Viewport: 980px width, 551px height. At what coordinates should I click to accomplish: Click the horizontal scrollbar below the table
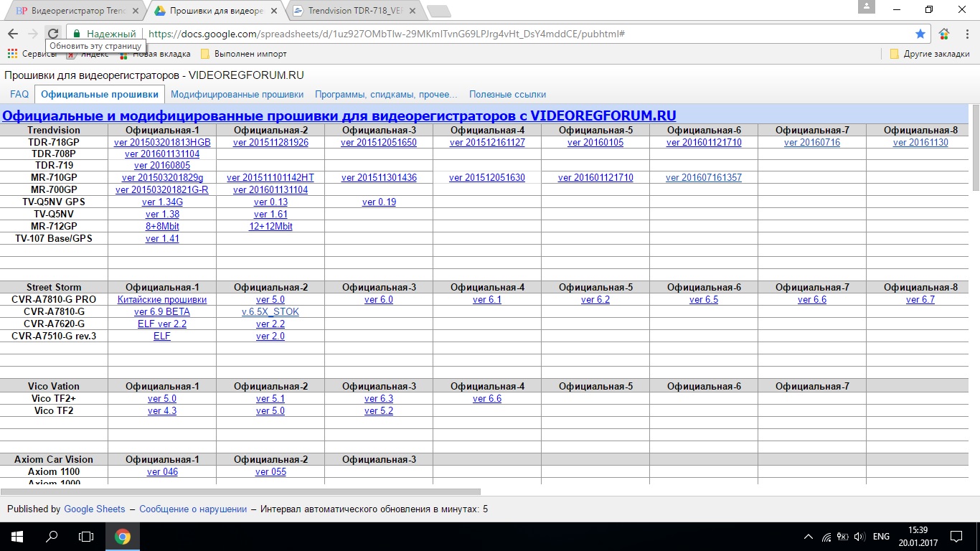coord(240,491)
